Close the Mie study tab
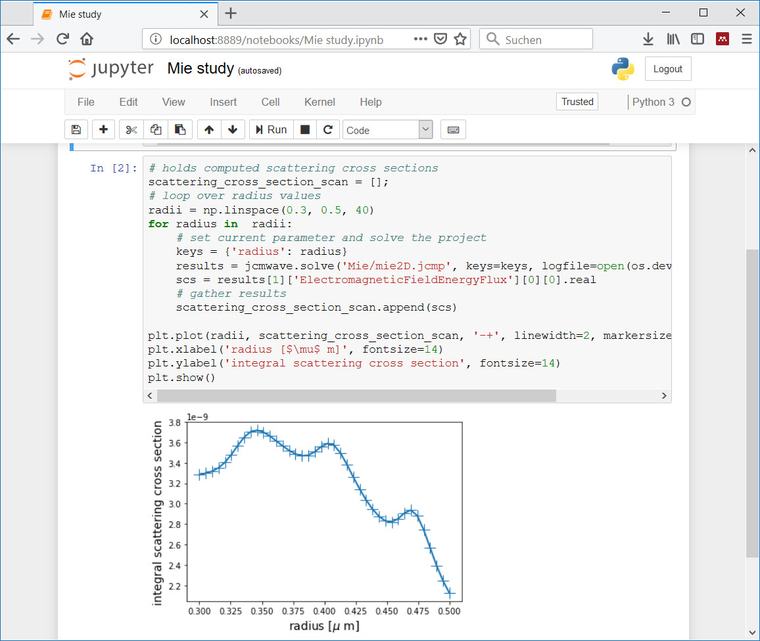This screenshot has height=641, width=760. pos(204,14)
